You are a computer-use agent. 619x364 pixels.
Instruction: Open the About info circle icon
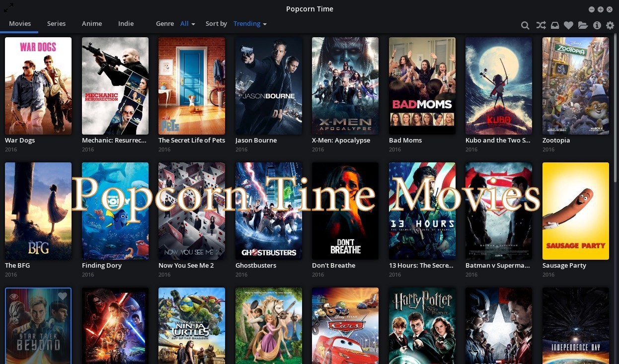point(597,25)
